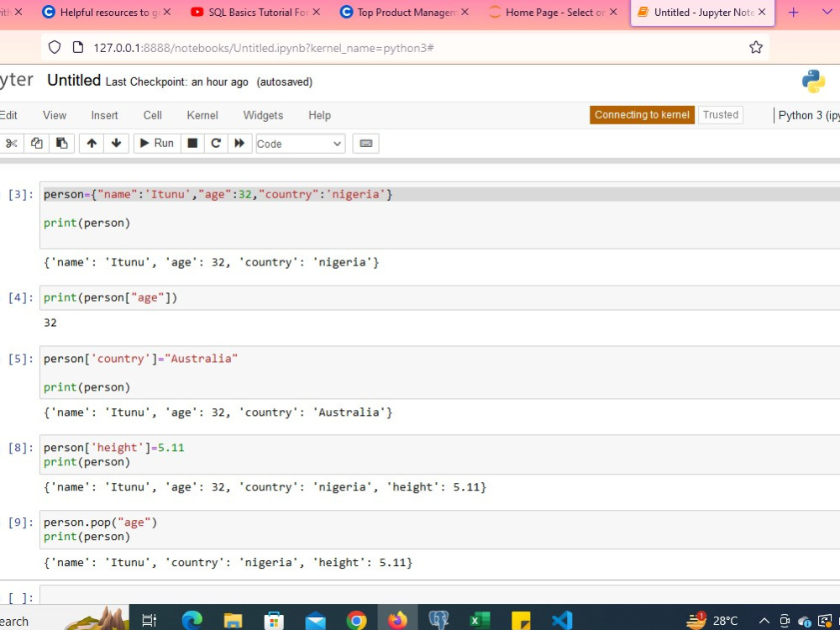Open Visual Studio Code from the taskbar

click(562, 621)
